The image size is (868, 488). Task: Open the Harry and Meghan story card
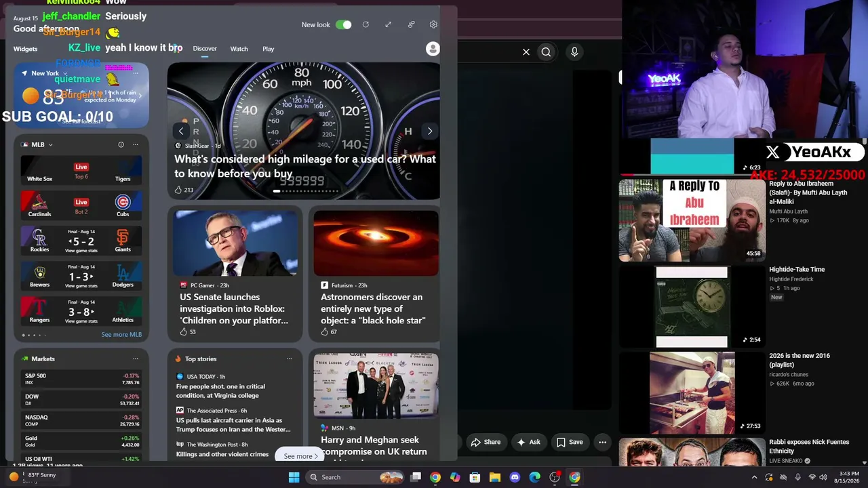376,406
